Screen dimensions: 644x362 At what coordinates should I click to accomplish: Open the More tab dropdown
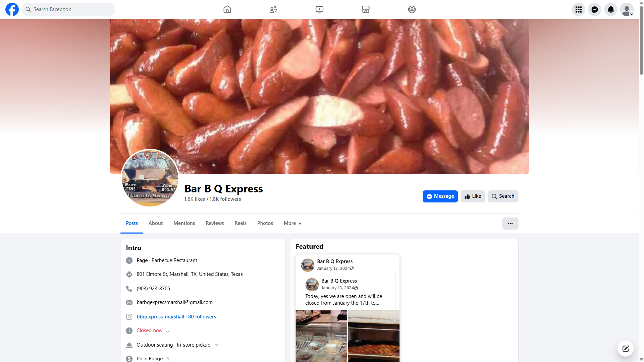coord(292,223)
